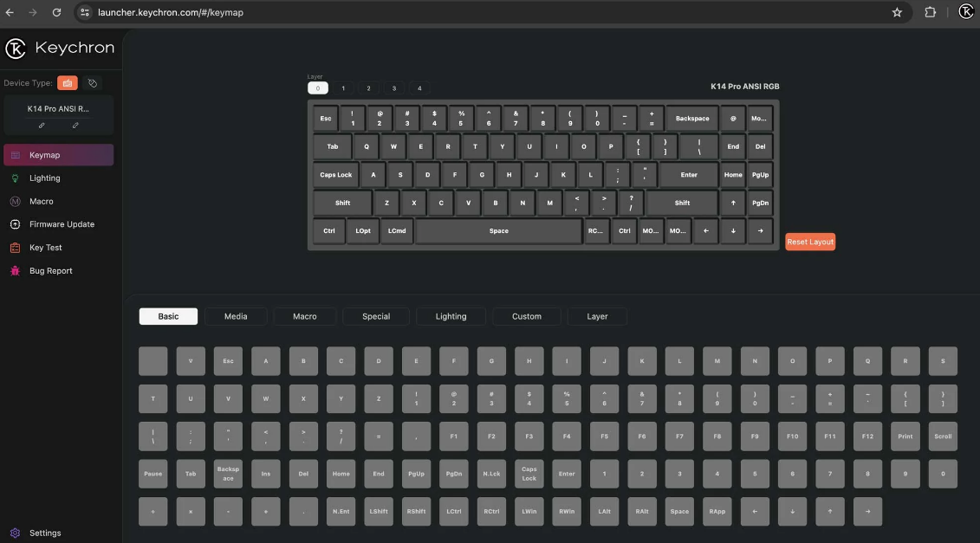Select left arrow key on keyboard layout
This screenshot has height=543, width=980.
click(x=705, y=231)
